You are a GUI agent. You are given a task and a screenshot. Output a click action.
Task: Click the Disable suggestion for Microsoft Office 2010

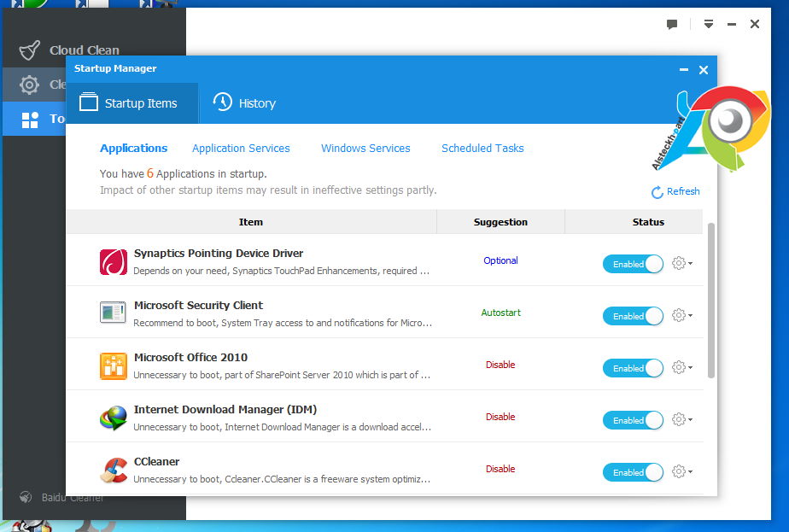click(x=500, y=365)
